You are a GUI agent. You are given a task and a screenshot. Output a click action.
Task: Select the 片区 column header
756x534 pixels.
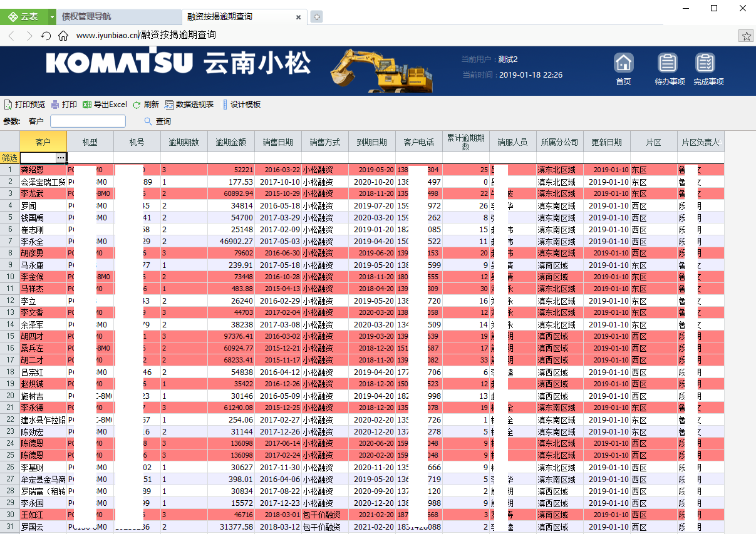pos(654,142)
